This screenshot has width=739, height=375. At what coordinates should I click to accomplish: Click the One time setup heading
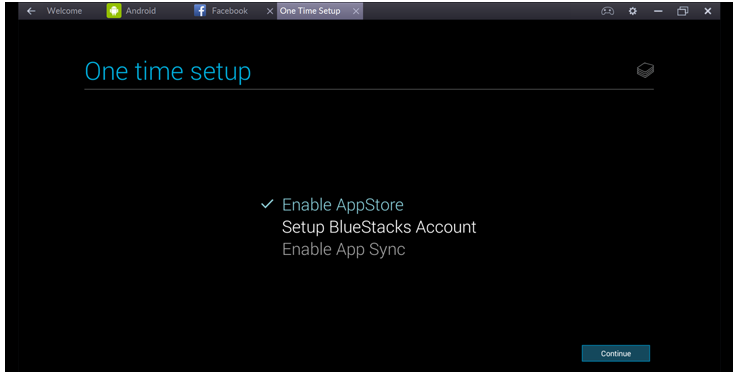click(168, 72)
